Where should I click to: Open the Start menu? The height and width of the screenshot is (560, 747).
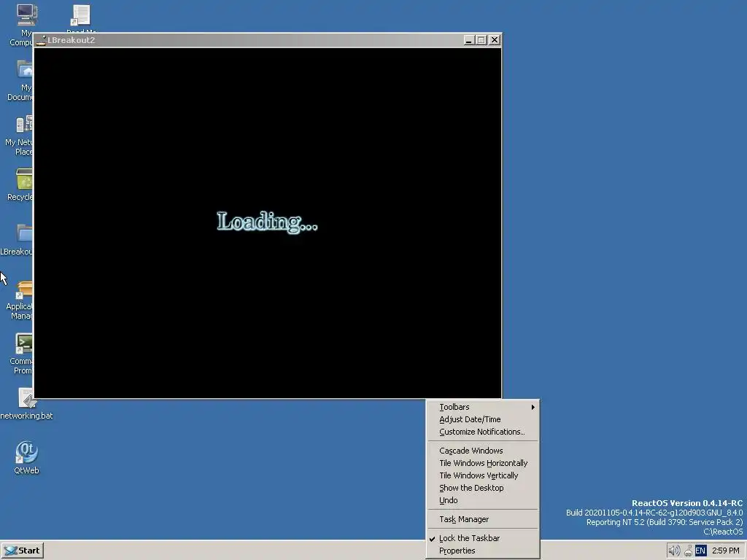pos(23,551)
